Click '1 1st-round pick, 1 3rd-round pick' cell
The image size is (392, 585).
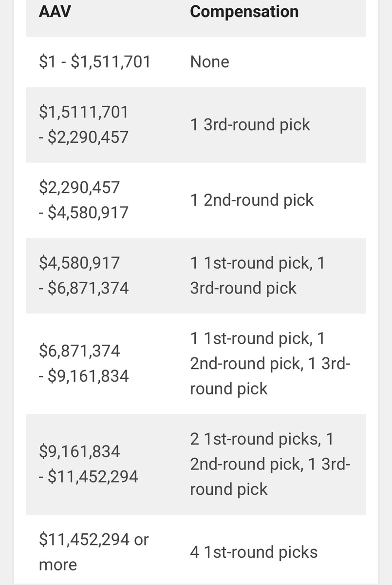pyautogui.click(x=258, y=275)
